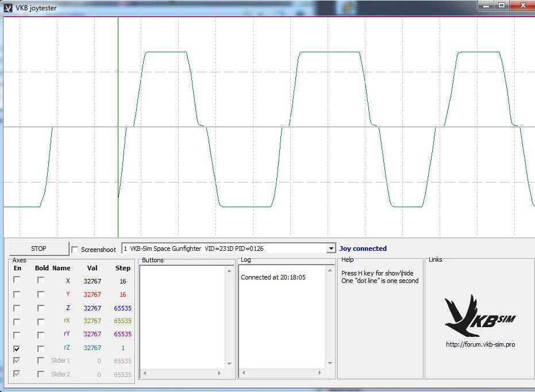Enable the rY axis checkbox
Image resolution: width=535 pixels, height=392 pixels.
[x=16, y=335]
